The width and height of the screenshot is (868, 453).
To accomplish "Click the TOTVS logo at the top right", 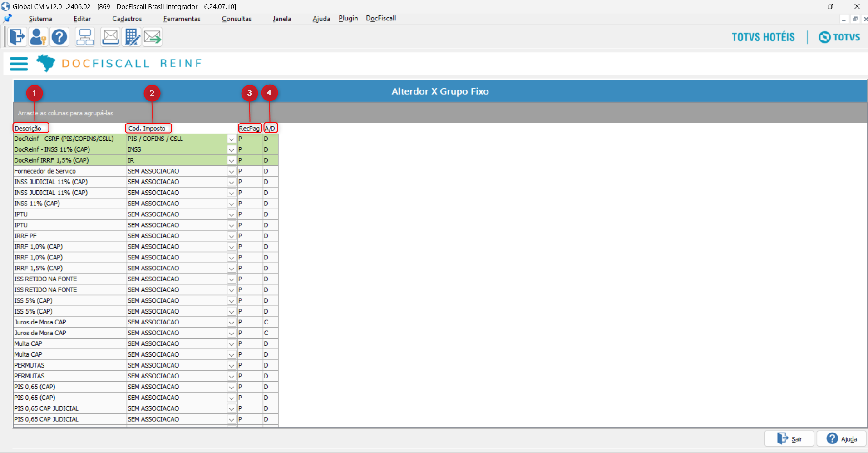I will coord(839,37).
